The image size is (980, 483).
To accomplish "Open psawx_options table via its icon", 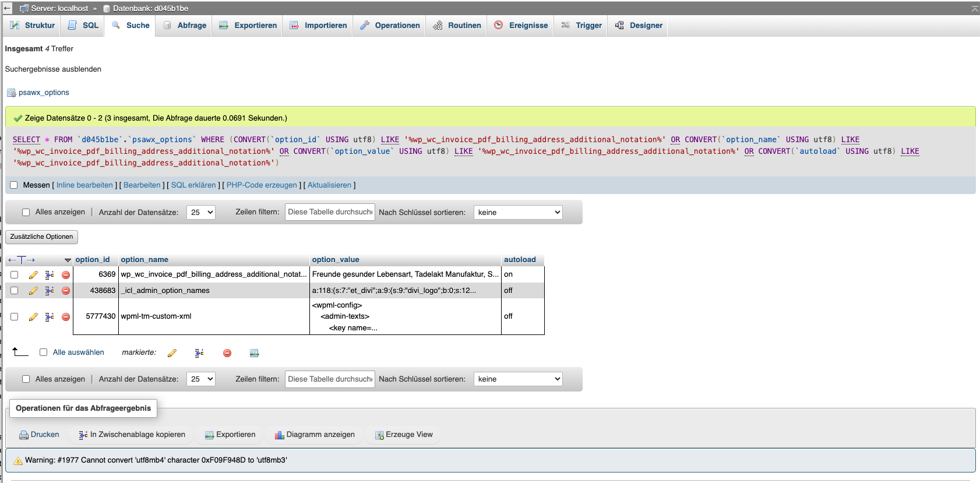I will (11, 93).
